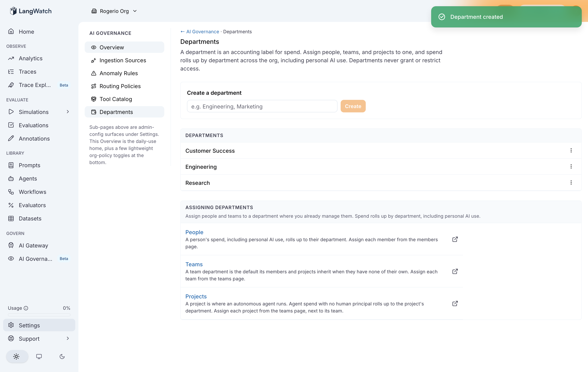Open the Engineering row options menu

tap(571, 167)
